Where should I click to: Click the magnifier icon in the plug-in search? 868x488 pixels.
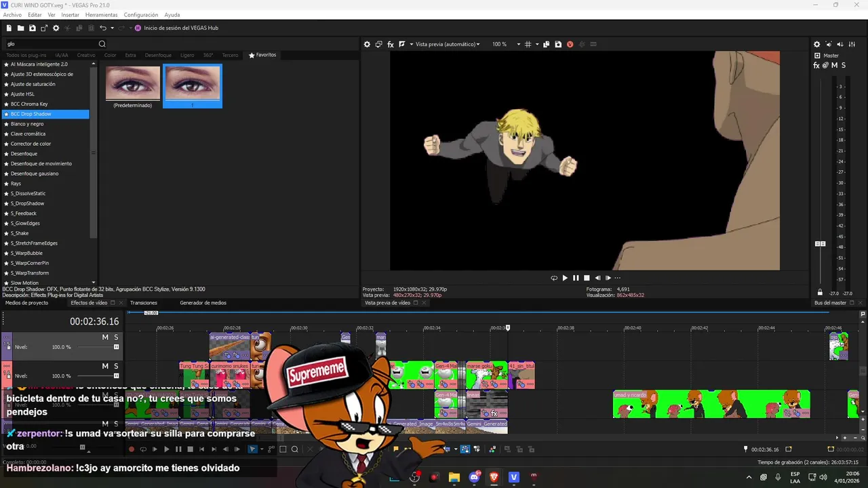tap(102, 44)
